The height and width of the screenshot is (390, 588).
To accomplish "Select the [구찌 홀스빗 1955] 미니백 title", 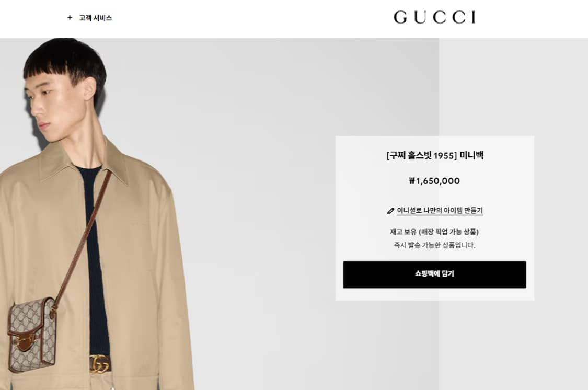I will click(435, 155).
